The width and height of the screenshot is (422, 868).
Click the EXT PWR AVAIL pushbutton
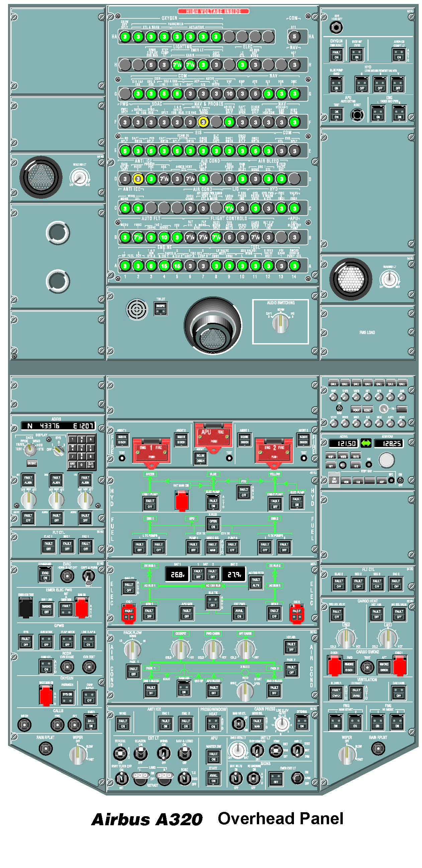tap(239, 613)
